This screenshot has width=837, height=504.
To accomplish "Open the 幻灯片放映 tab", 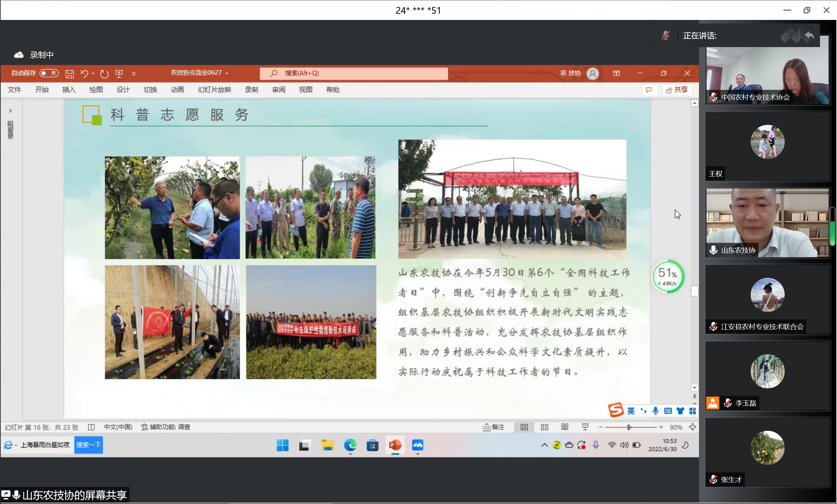I will [214, 90].
